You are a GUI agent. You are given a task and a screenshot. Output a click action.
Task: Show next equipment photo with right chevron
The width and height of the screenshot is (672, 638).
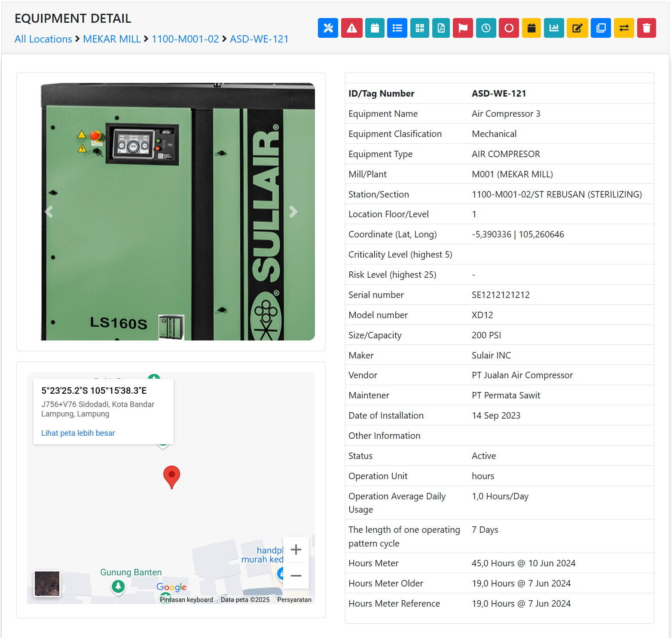293,212
